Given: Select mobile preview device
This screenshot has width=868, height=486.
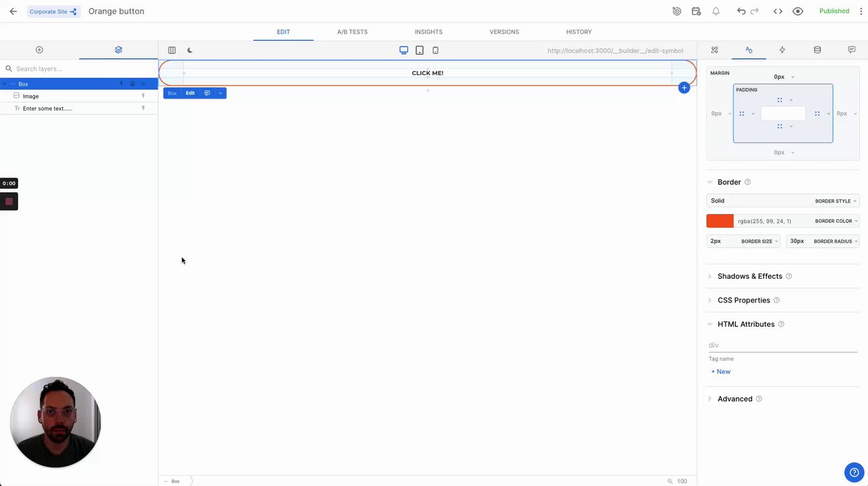Looking at the screenshot, I should [436, 50].
